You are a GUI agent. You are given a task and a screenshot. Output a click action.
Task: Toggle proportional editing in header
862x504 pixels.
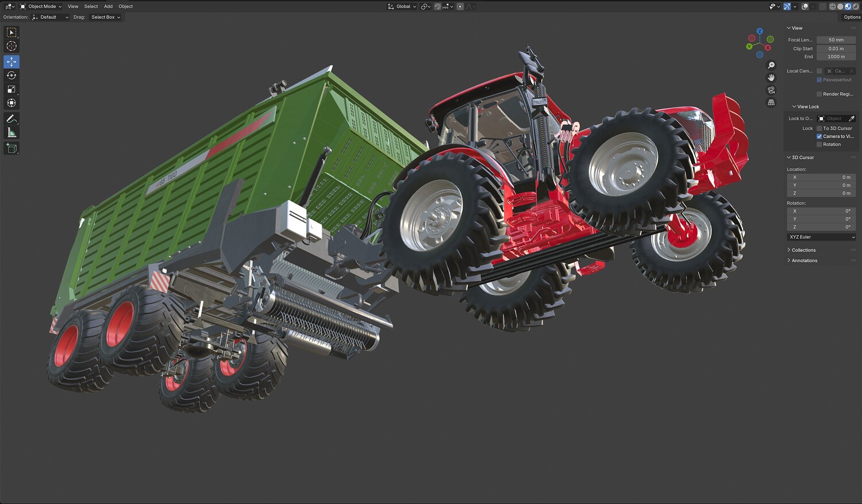click(460, 6)
